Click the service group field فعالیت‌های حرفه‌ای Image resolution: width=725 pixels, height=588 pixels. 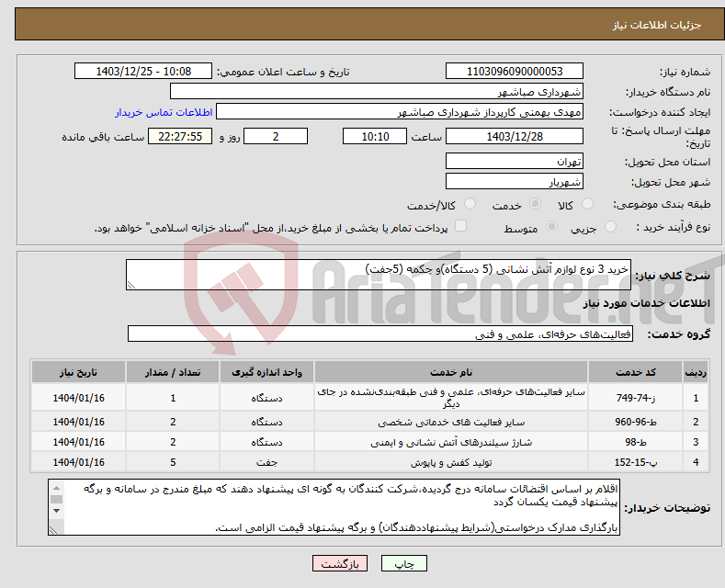pos(380,334)
